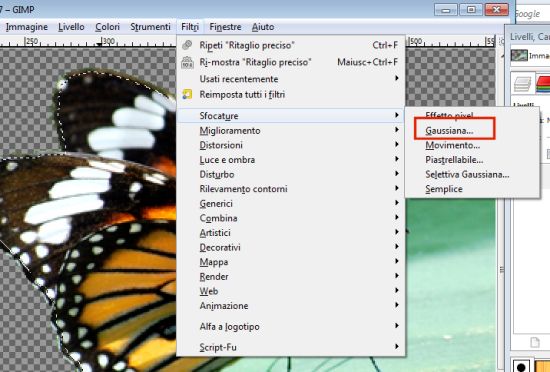Choose Effetto pixel... blur filter

[x=472, y=115]
